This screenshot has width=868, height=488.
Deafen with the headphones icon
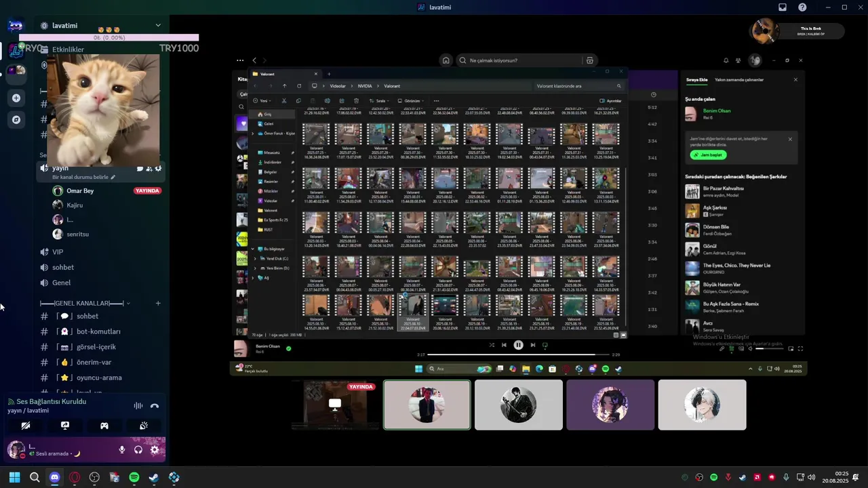138,449
